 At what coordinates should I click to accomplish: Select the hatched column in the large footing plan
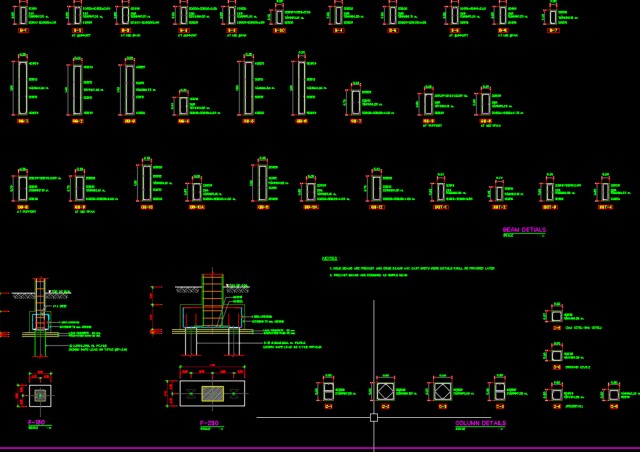214,391
